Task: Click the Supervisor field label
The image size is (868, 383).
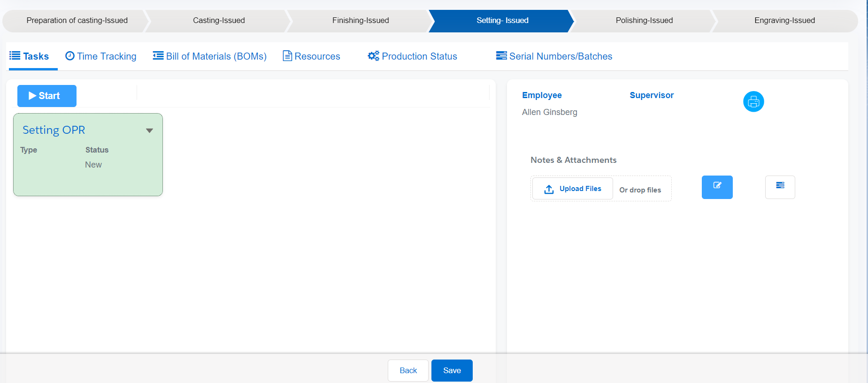Action: 652,95
